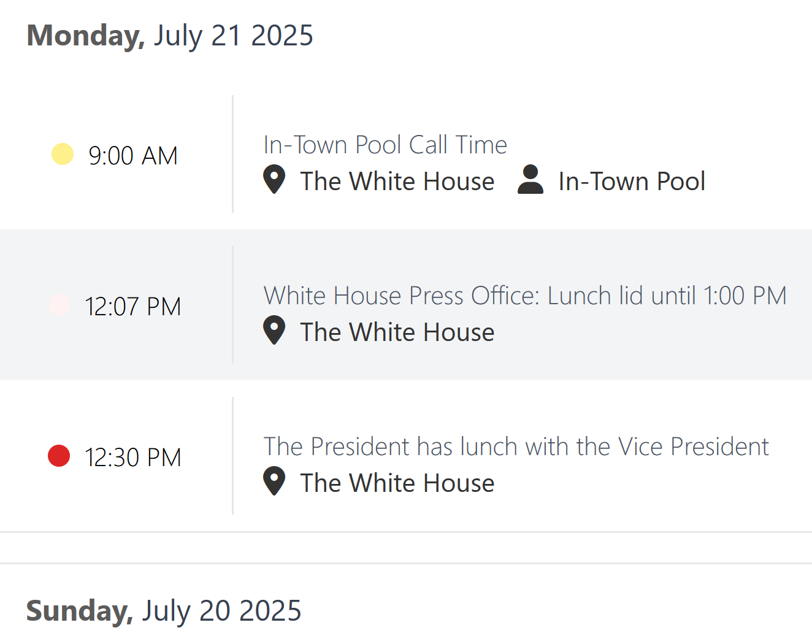
Task: Click the location pin in the 9:00 AM entry
Action: (x=274, y=180)
